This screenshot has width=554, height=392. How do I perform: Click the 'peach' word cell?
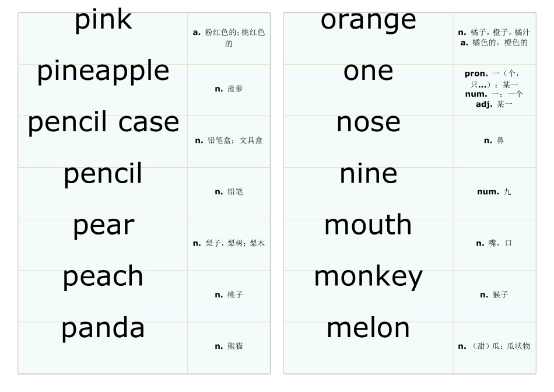pos(103,277)
